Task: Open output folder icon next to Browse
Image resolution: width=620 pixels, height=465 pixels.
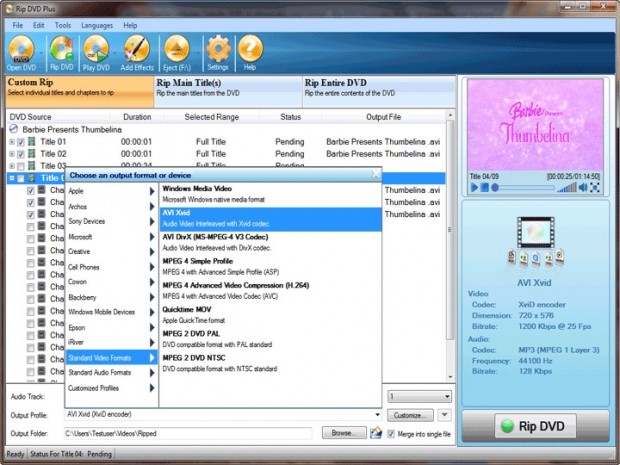Action: click(376, 433)
